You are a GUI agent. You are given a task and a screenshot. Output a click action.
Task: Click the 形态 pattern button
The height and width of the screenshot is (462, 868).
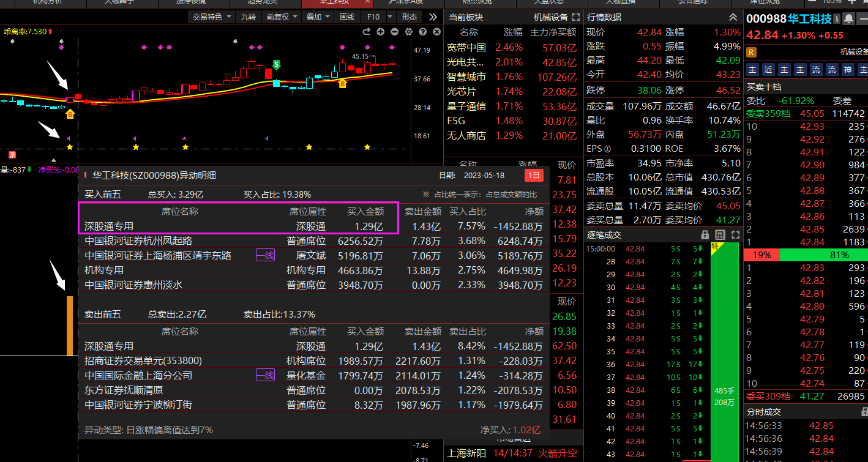pos(410,17)
